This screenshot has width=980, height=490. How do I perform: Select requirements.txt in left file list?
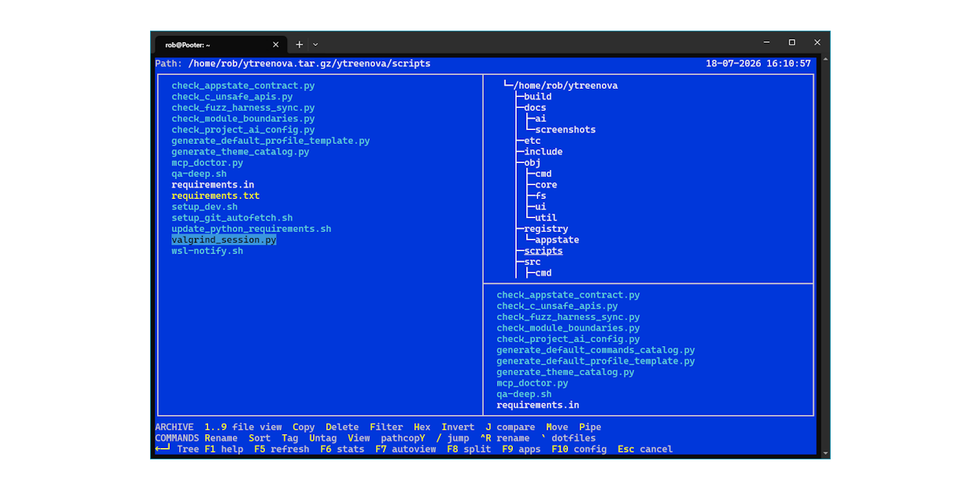[215, 196]
